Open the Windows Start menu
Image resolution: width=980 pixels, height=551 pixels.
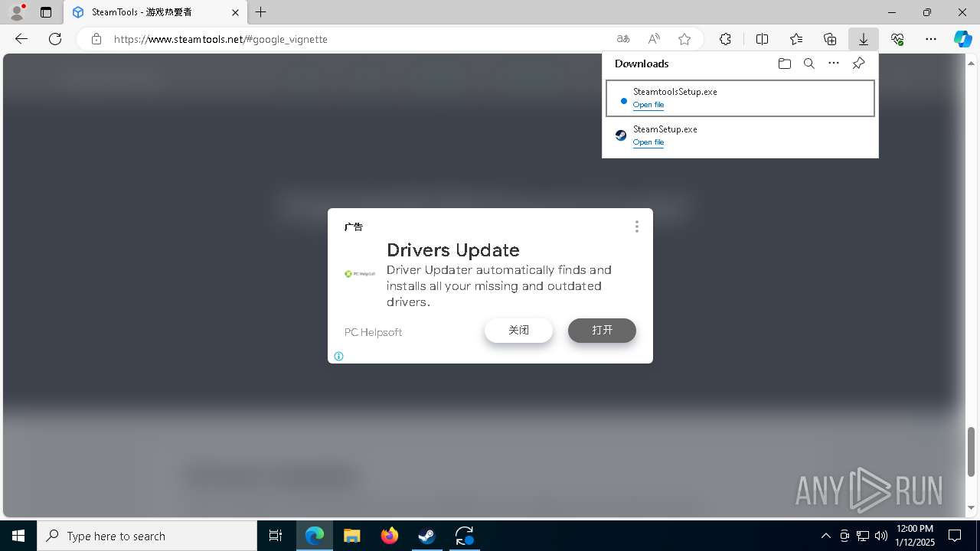pyautogui.click(x=18, y=536)
